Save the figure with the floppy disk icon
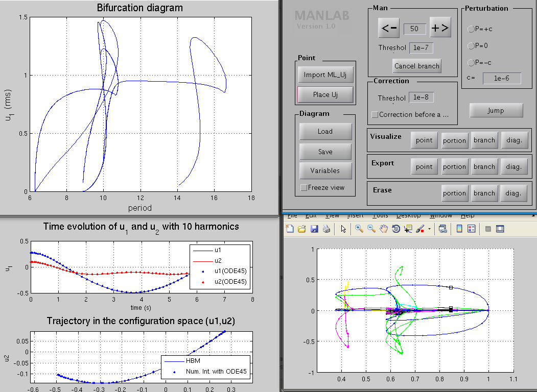The height and width of the screenshot is (392, 537). pos(314,229)
